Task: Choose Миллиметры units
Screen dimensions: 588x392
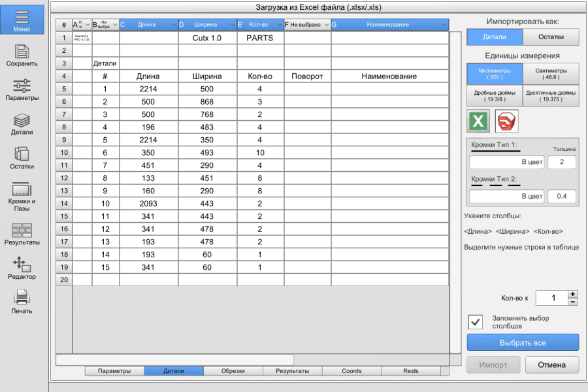Action: tap(495, 74)
